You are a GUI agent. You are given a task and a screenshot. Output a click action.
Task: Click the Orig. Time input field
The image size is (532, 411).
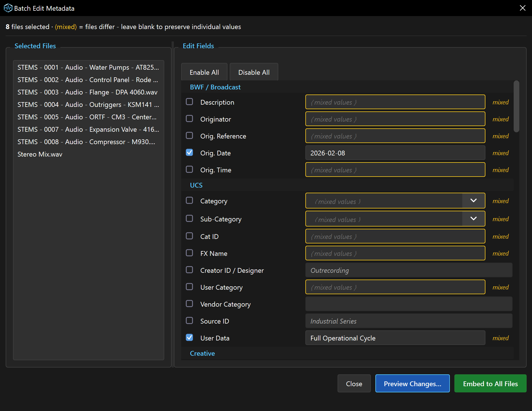pos(395,170)
